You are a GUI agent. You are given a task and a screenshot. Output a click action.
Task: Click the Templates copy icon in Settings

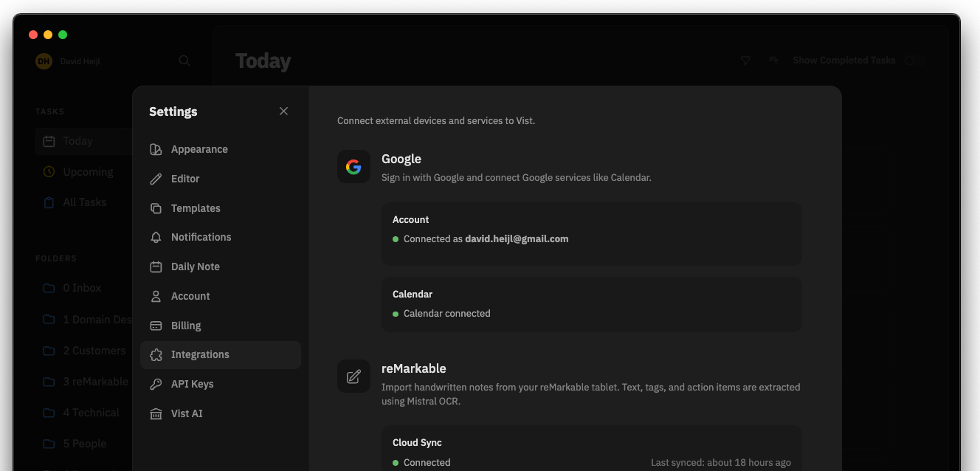[156, 207]
